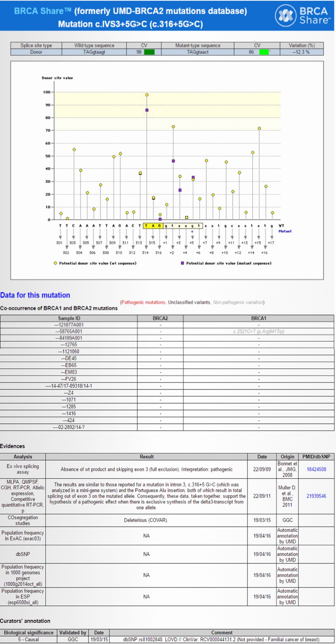Click sample ID 1285

tap(69, 407)
